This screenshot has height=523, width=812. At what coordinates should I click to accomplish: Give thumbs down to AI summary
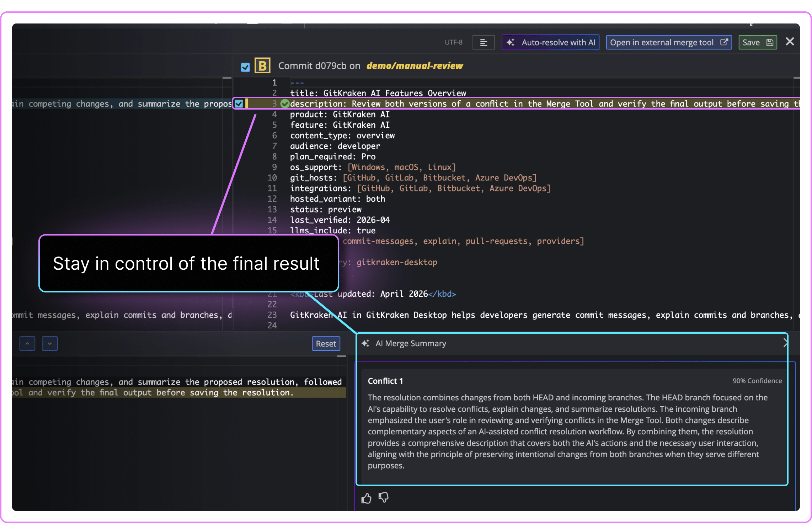(x=383, y=497)
